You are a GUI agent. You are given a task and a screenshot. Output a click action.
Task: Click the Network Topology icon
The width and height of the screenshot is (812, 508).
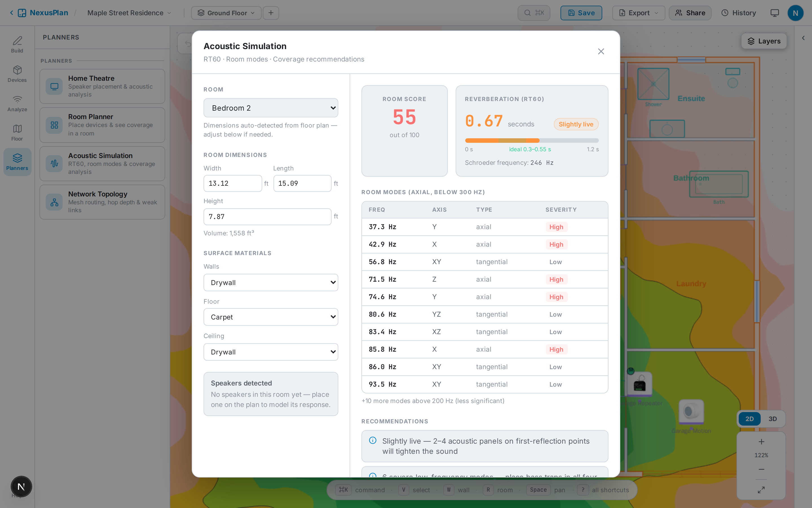[x=54, y=202]
